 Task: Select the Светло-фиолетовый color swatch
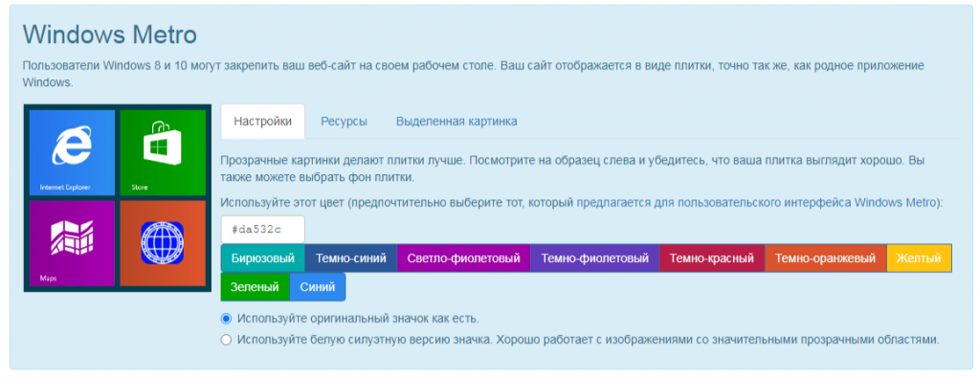pyautogui.click(x=464, y=258)
